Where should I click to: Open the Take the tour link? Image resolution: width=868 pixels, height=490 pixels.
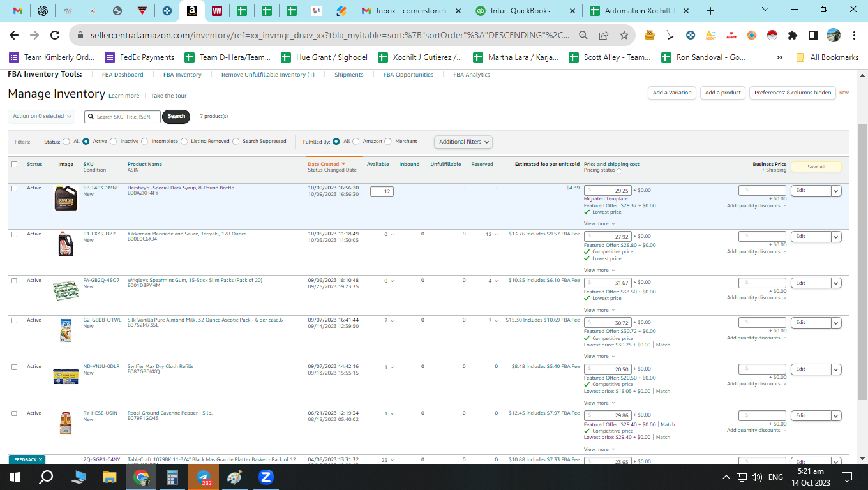pyautogui.click(x=168, y=96)
